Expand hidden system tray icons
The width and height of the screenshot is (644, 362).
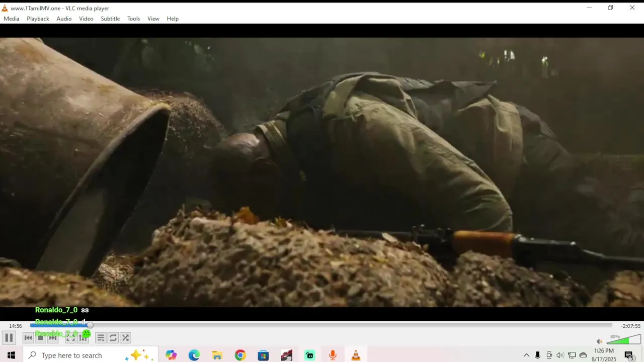(526, 355)
